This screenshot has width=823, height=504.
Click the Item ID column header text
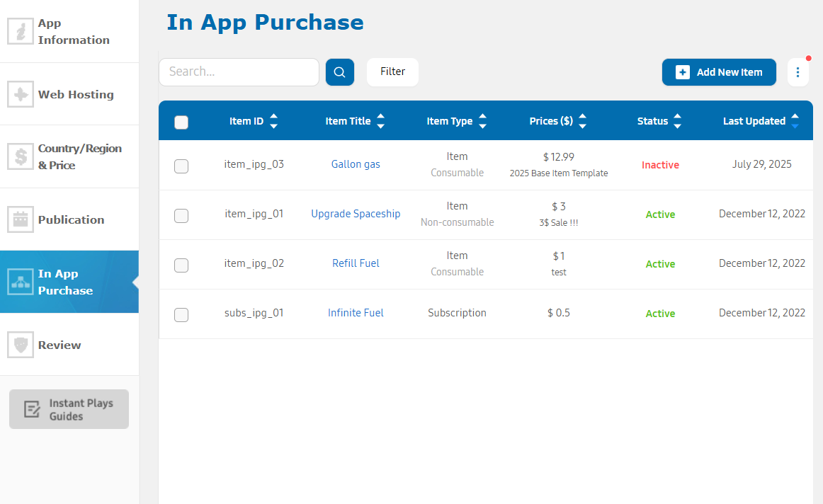[x=246, y=121]
